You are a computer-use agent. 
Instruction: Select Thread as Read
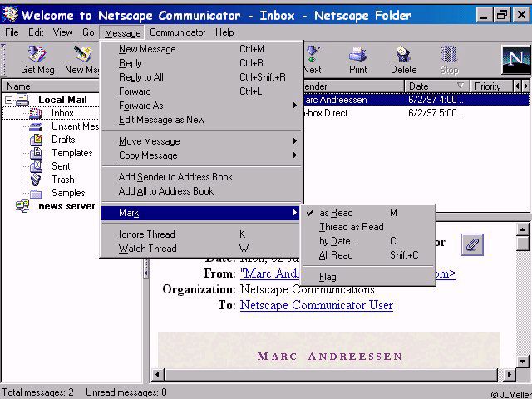pyautogui.click(x=368, y=227)
